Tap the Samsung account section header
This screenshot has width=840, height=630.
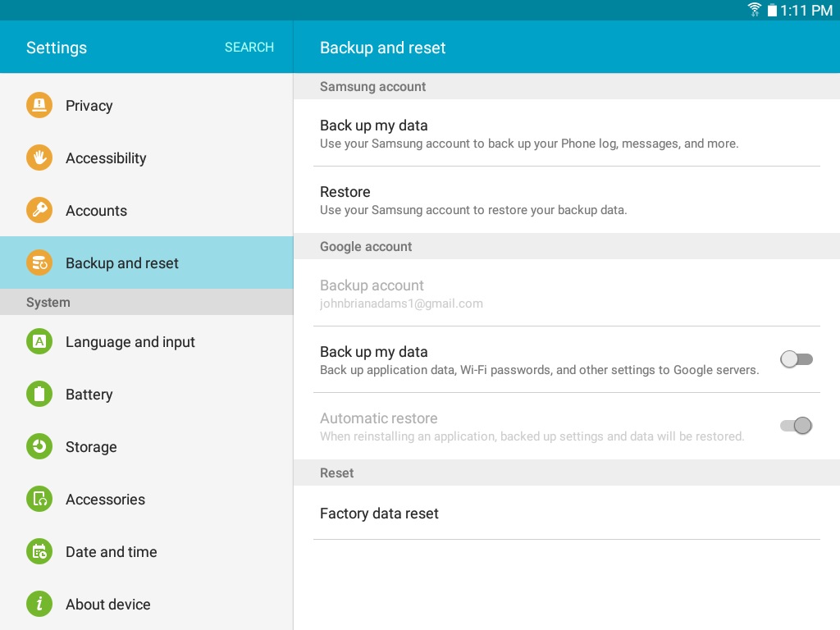[x=567, y=86]
